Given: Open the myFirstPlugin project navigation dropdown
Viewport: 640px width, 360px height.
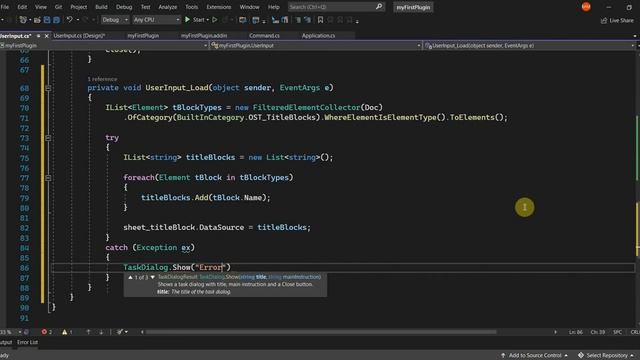Looking at the screenshot, I should (104, 46).
